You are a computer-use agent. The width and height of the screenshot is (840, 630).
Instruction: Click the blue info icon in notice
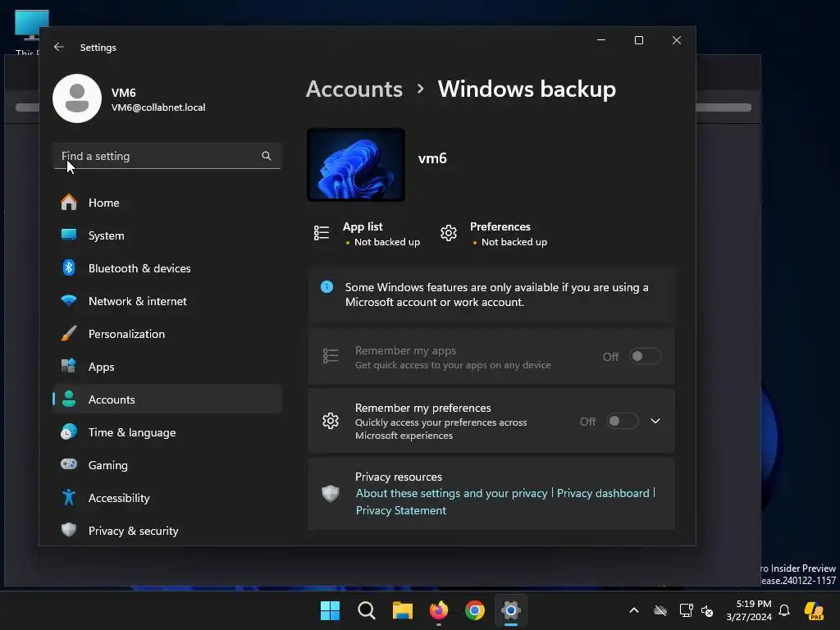click(326, 287)
